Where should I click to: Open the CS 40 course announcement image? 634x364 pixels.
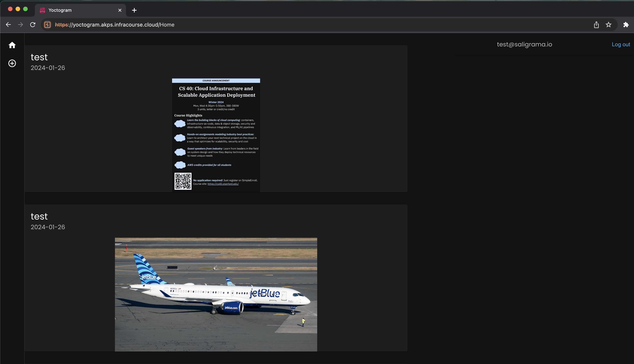click(216, 135)
